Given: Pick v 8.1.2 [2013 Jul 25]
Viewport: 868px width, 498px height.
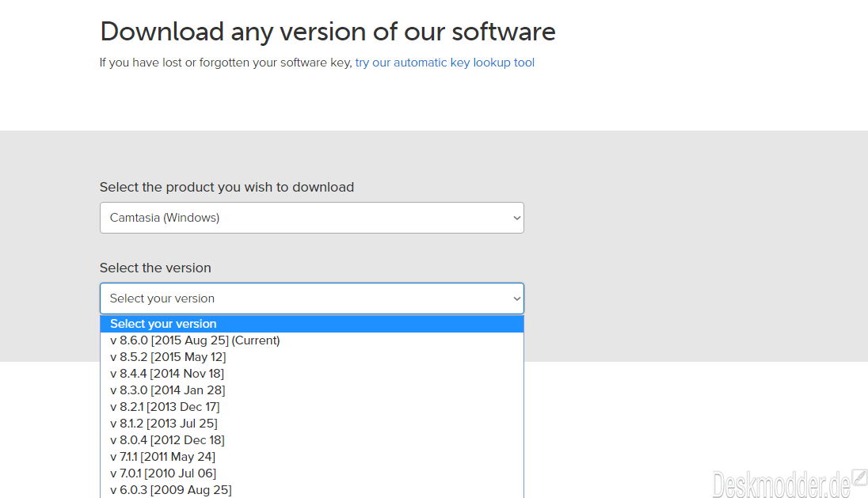Looking at the screenshot, I should click(312, 424).
